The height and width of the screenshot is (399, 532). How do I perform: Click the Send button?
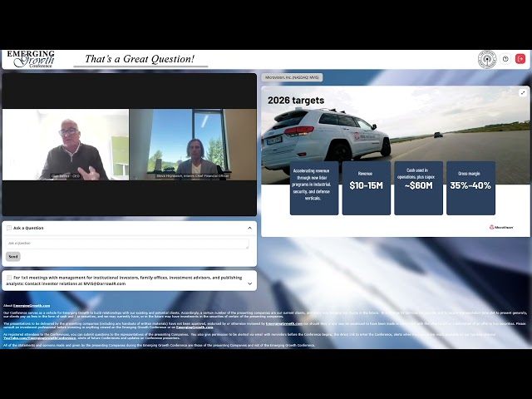point(13,257)
